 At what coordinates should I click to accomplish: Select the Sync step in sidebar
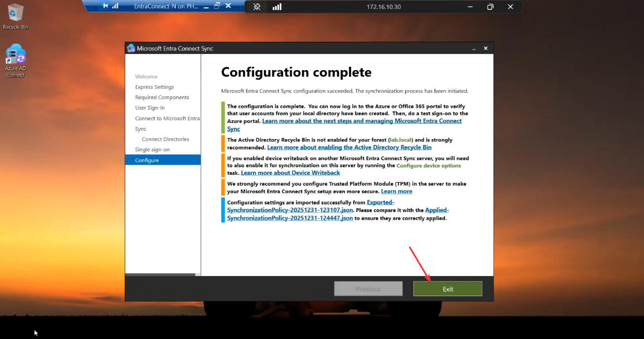pos(140,129)
